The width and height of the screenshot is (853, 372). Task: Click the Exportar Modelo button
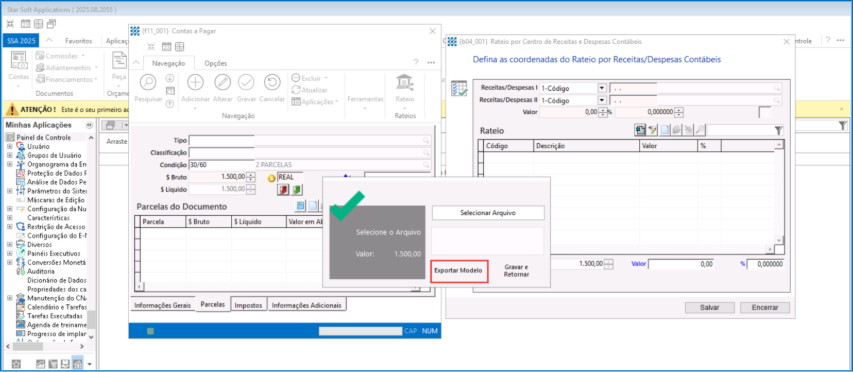(x=459, y=270)
